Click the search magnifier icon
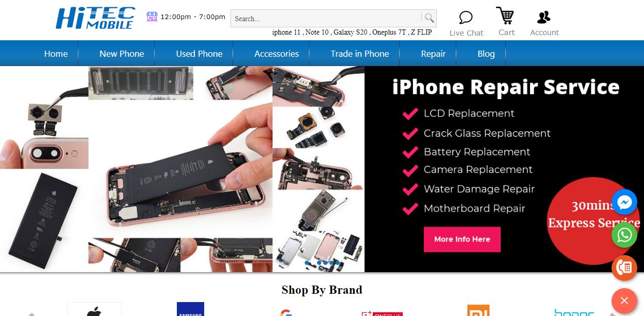The width and height of the screenshot is (644, 316). (x=429, y=18)
